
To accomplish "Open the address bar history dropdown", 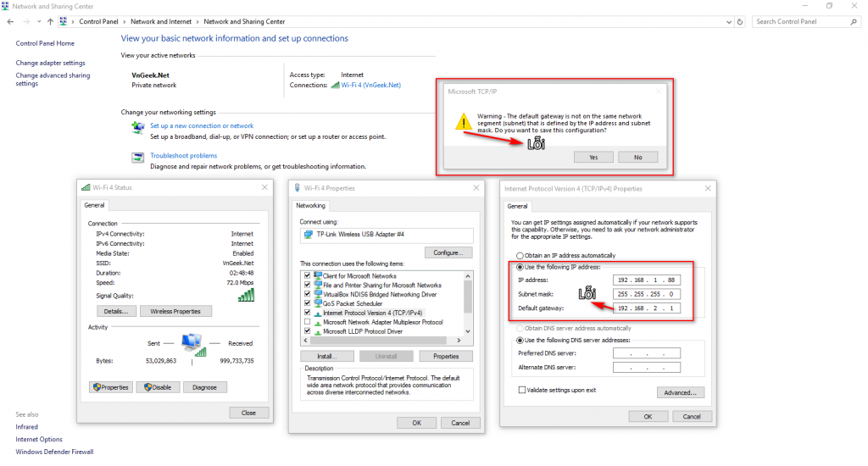I will coord(728,22).
